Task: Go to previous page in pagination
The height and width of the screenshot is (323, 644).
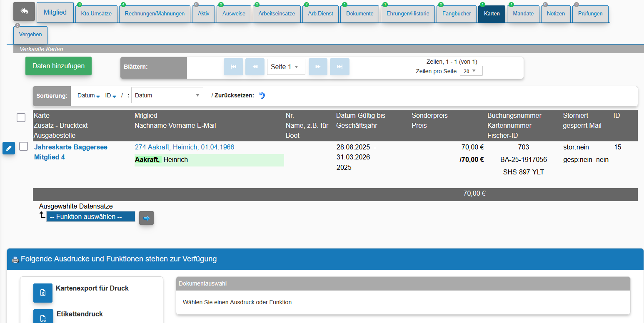Action: pos(255,67)
